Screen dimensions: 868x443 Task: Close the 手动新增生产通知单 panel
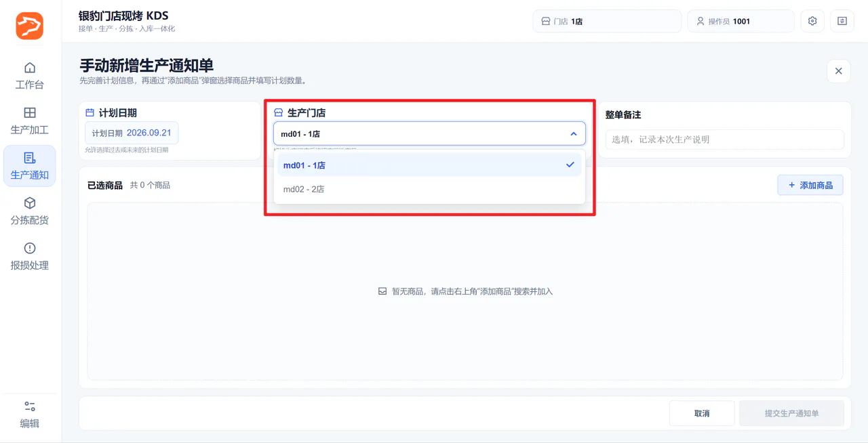tap(838, 71)
